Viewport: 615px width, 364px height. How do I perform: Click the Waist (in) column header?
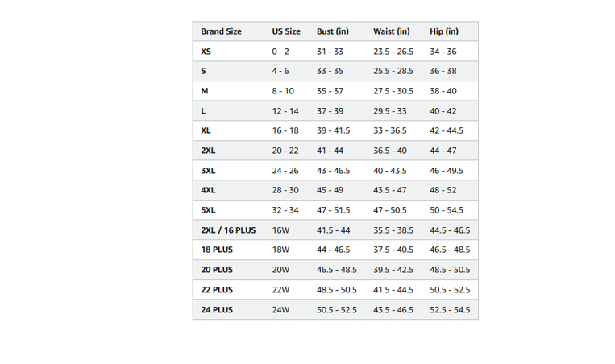point(392,31)
